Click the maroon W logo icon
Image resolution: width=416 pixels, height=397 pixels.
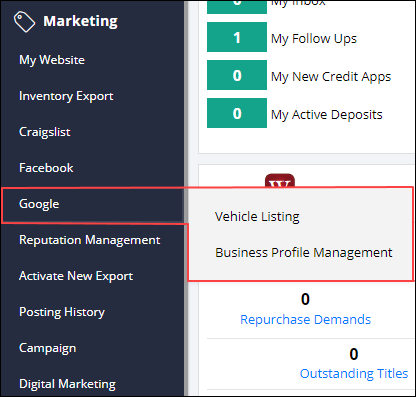(280, 180)
